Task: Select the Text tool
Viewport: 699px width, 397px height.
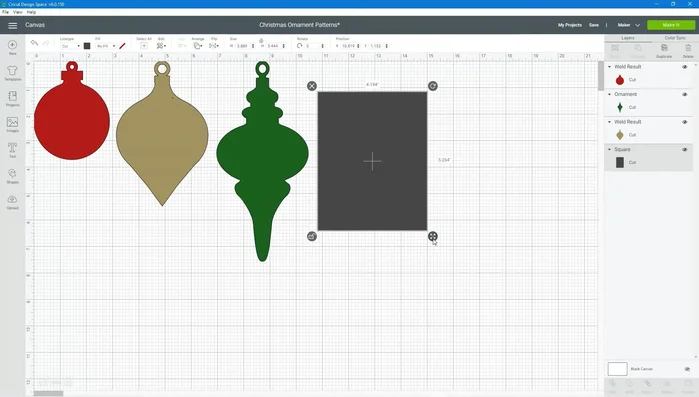Action: [12, 150]
